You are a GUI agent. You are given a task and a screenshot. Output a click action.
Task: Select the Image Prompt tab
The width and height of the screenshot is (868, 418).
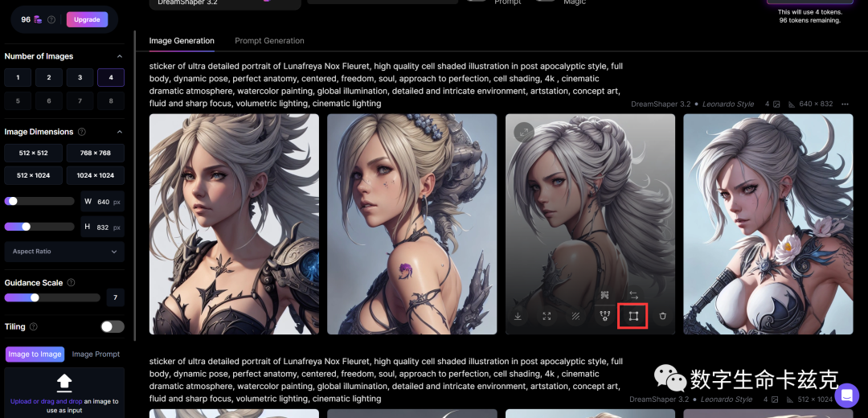tap(96, 354)
